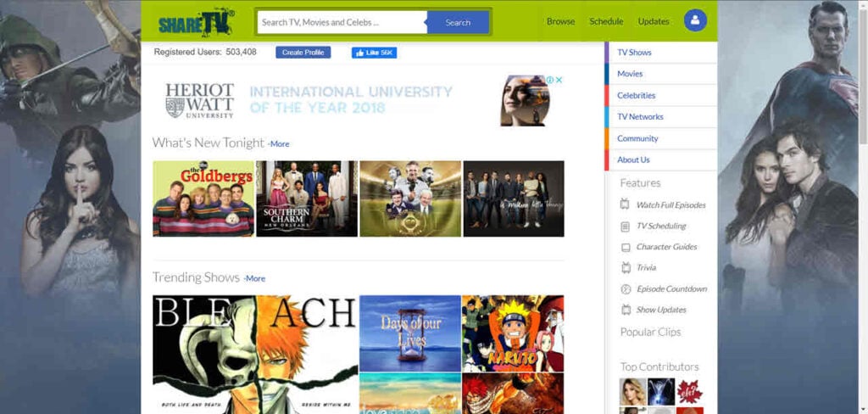The image size is (868, 414).
Task: Open the Episode Countdown link
Action: [671, 288]
